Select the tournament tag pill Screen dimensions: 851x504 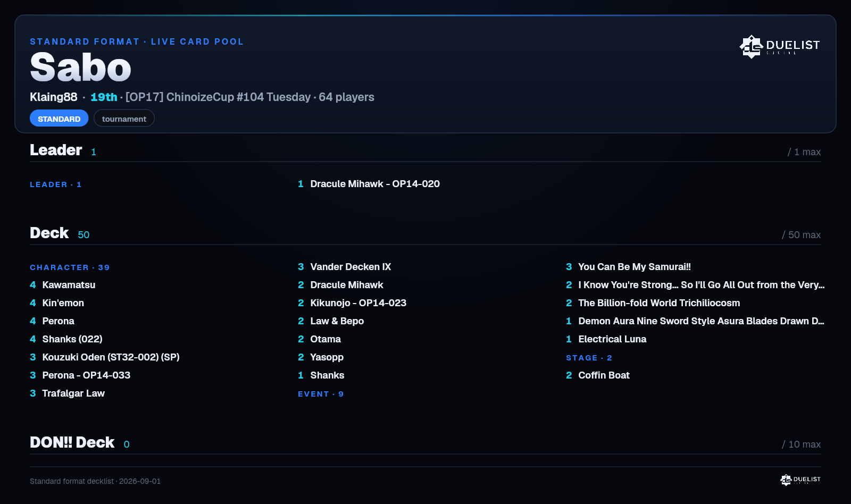(124, 119)
